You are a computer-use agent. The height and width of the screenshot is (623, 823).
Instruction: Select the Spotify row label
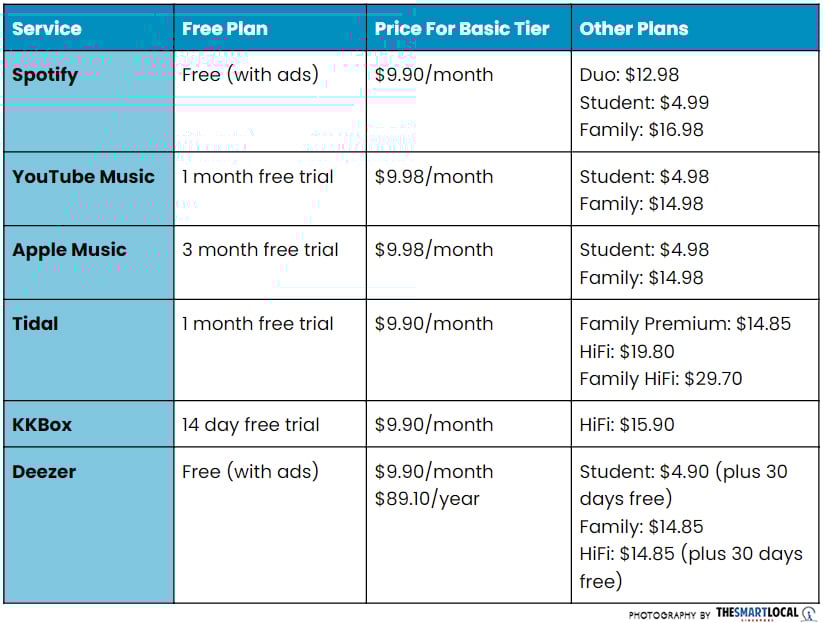(x=45, y=75)
